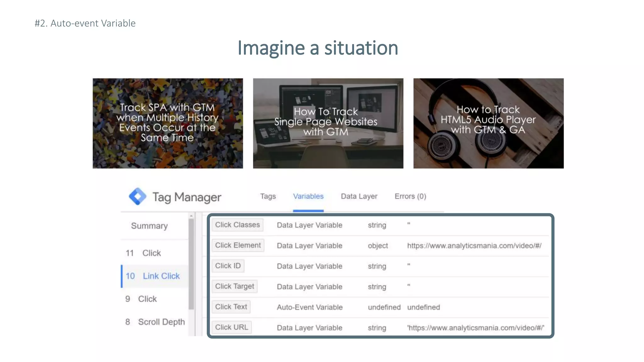The height and width of the screenshot is (362, 644).
Task: Click 'Data Layer Variable' in Click Classes row
Action: tap(309, 225)
